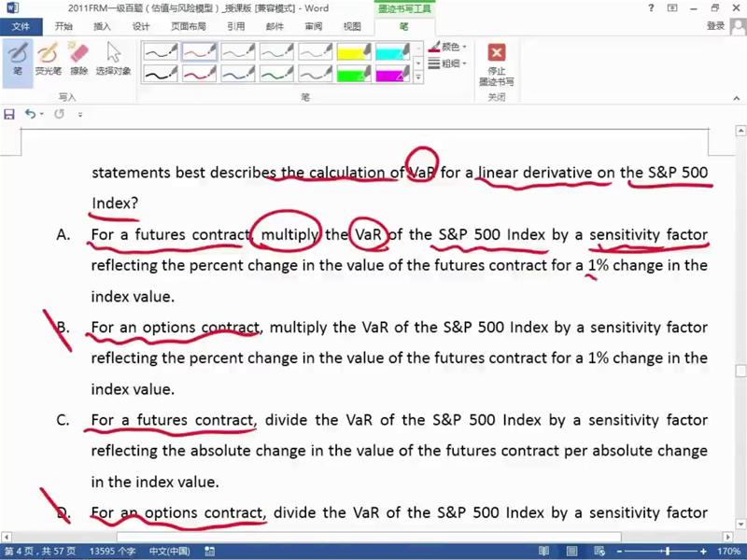Pick the cyan highlighter pen
Viewport: 747px width, 560px height.
[392, 51]
